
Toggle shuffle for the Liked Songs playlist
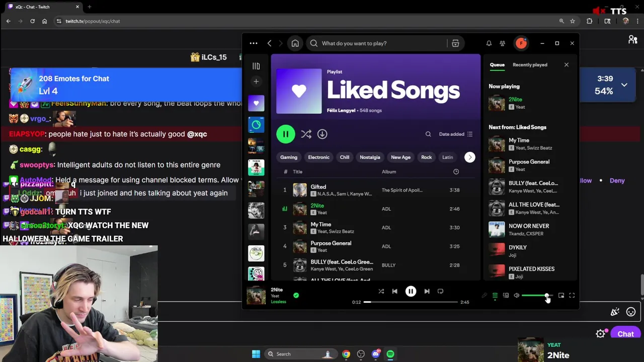[306, 134]
